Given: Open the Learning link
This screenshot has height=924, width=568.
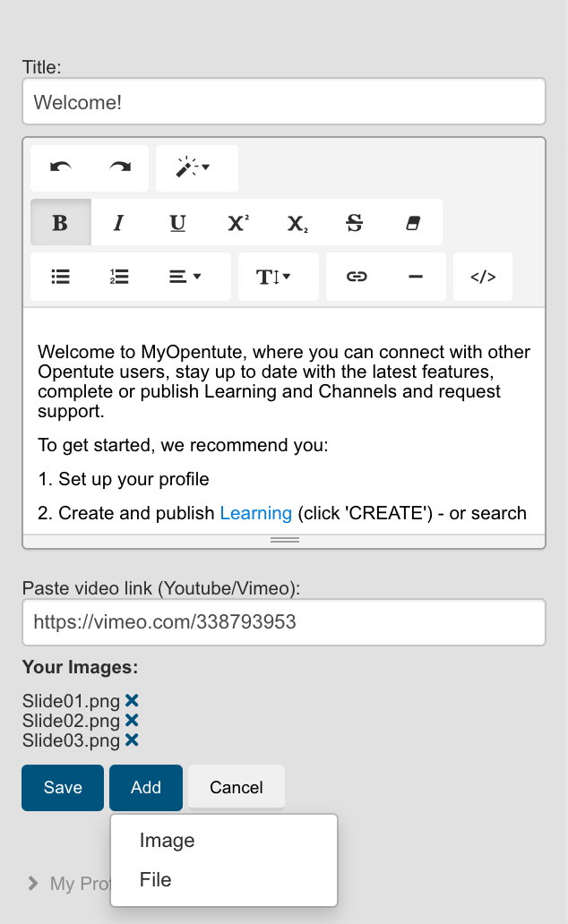Looking at the screenshot, I should coord(257,513).
